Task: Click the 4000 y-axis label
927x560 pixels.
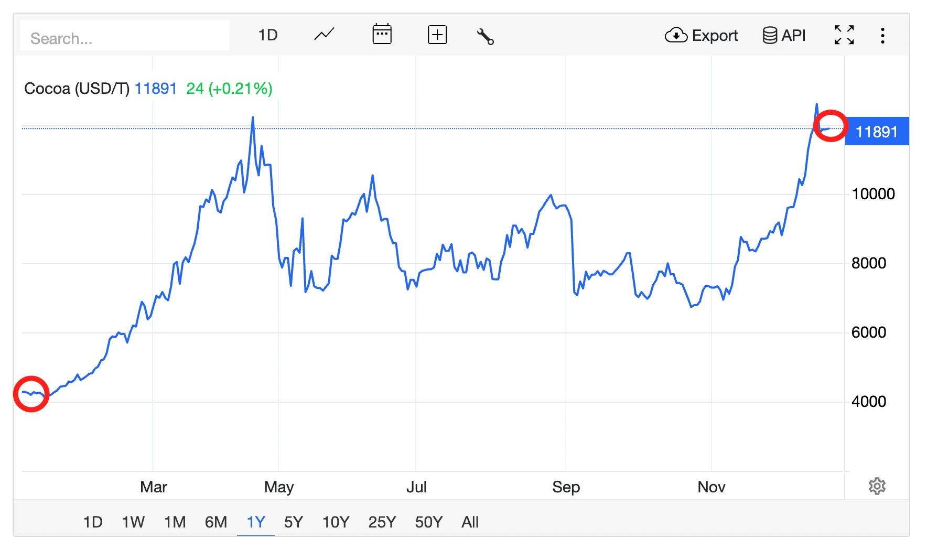Action: point(869,402)
